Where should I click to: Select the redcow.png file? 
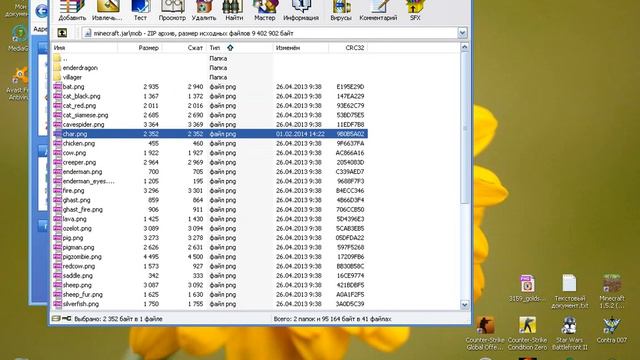click(x=210, y=266)
